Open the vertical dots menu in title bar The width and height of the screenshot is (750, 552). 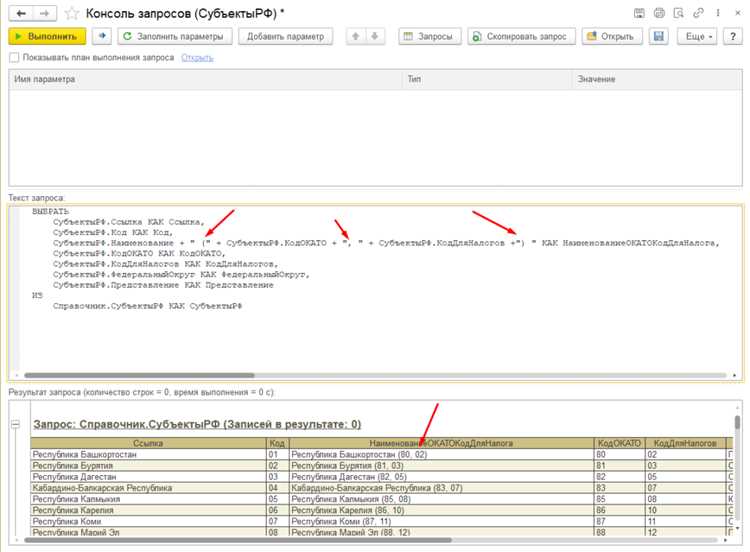(718, 13)
